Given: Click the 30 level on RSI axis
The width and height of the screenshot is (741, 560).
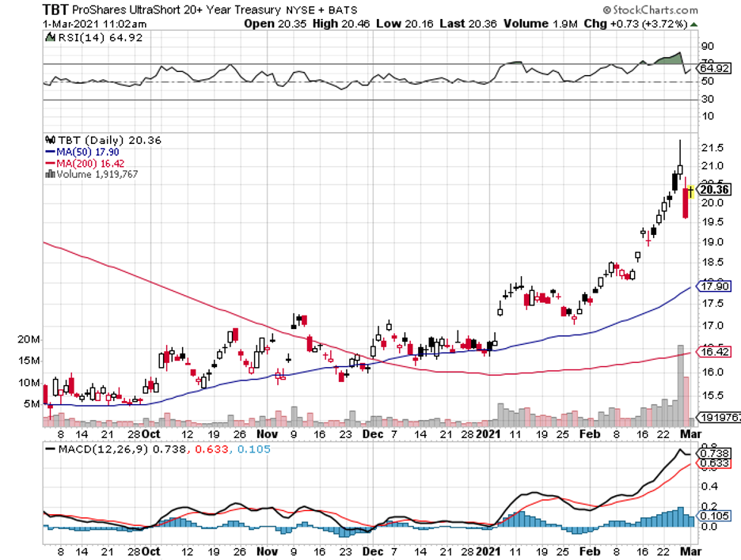Looking at the screenshot, I should 708,99.
